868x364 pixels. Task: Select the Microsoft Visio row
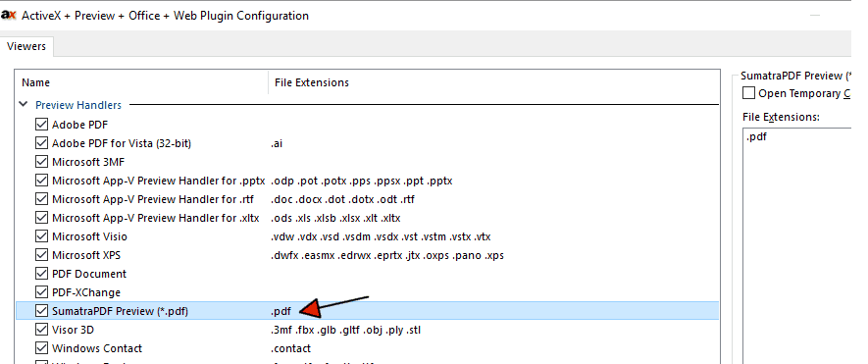[x=368, y=236]
